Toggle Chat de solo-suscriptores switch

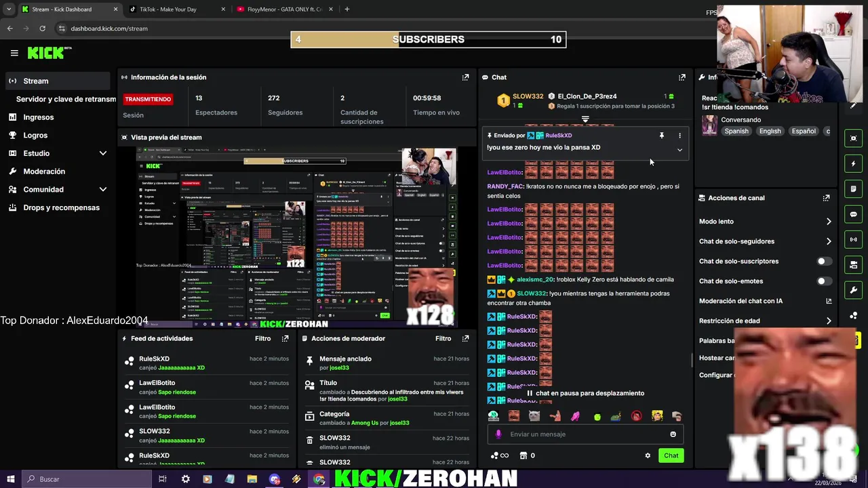(x=824, y=261)
